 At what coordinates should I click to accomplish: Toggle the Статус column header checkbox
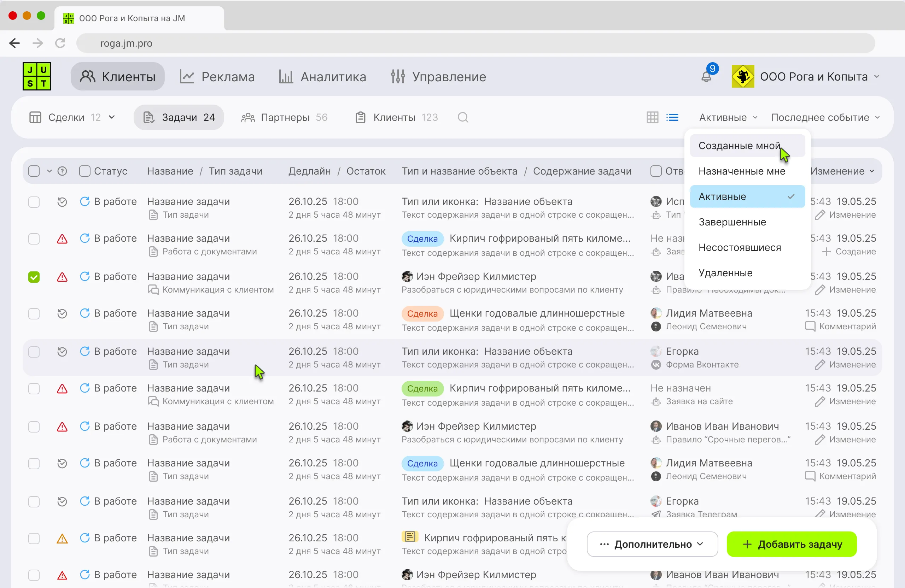(x=84, y=171)
